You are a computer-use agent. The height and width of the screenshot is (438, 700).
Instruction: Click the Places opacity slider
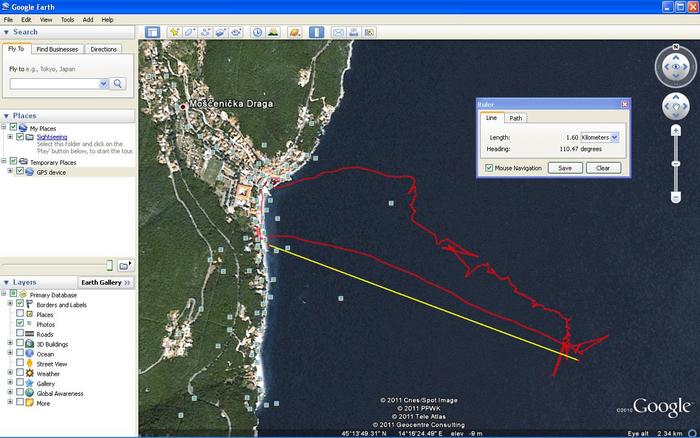pos(58,264)
